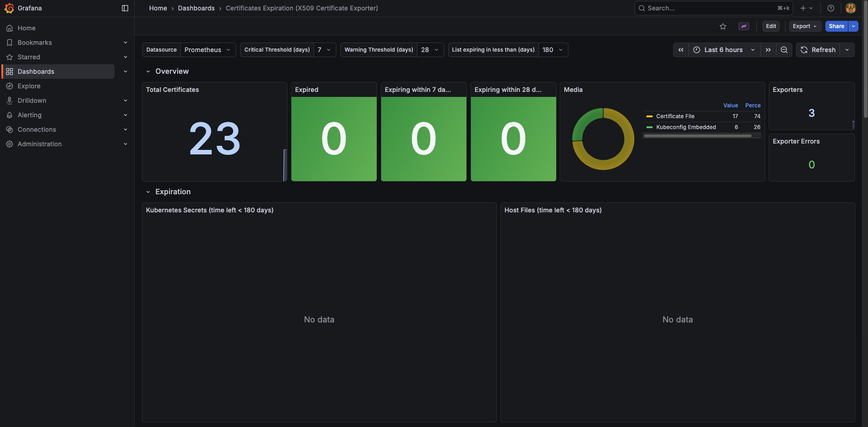Zoom out the time range
The height and width of the screenshot is (427, 868).
pos(784,50)
